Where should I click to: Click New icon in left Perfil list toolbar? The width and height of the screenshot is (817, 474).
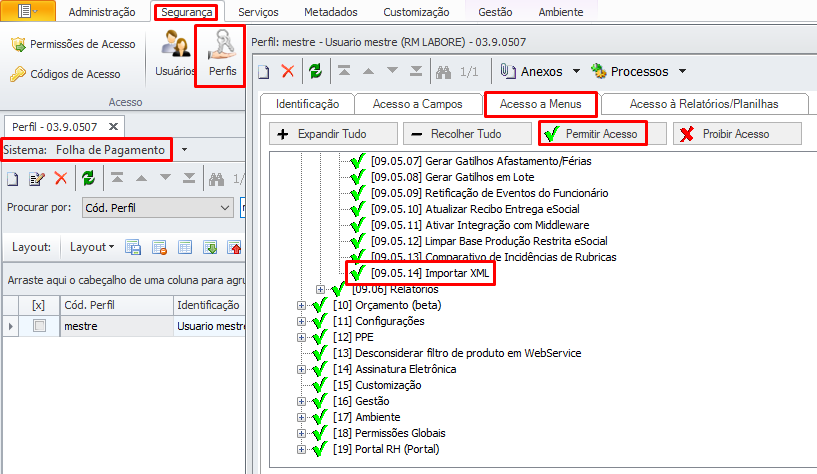tap(13, 179)
